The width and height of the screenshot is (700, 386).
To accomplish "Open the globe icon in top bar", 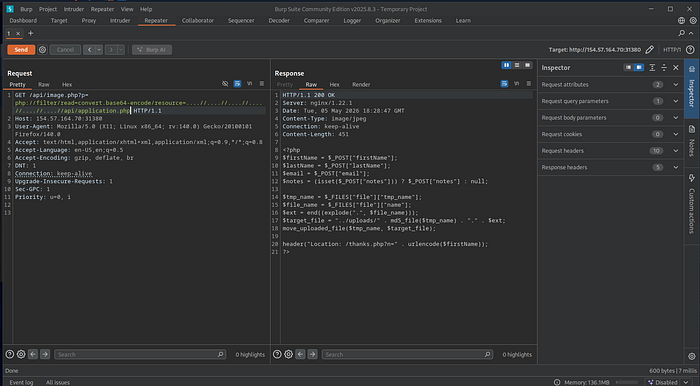I will (x=681, y=21).
